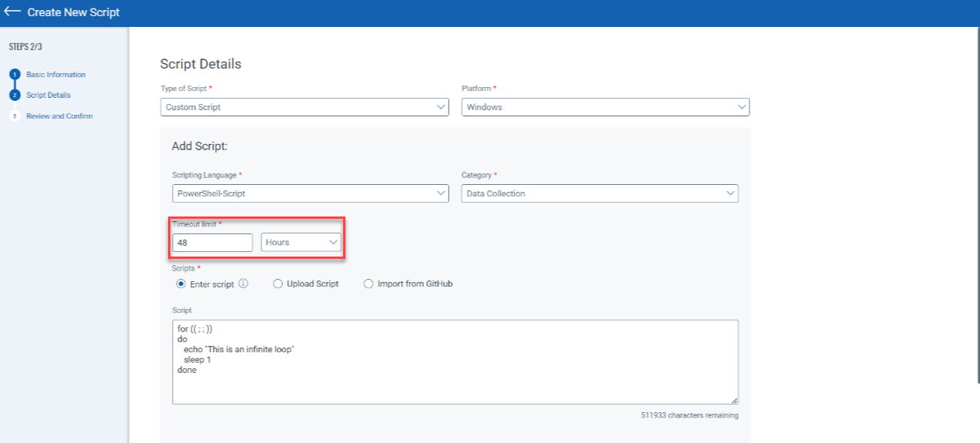Open the Hours timeout unit dropdown
The width and height of the screenshot is (980, 443).
301,242
